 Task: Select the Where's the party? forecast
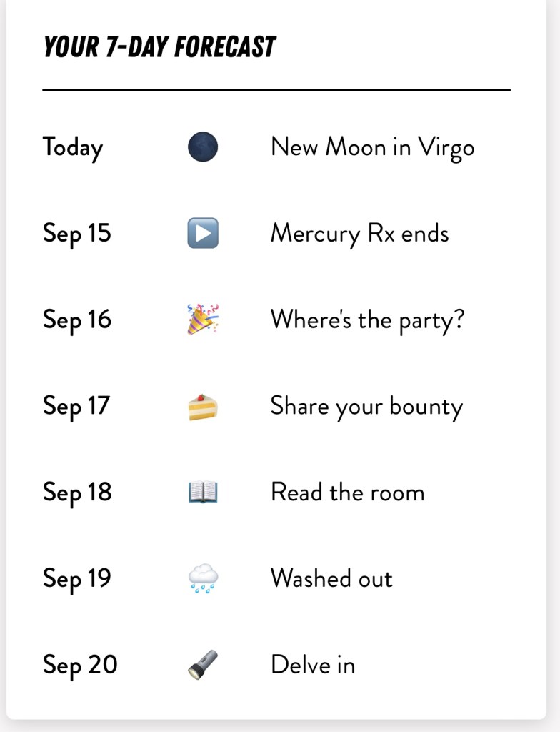point(367,320)
